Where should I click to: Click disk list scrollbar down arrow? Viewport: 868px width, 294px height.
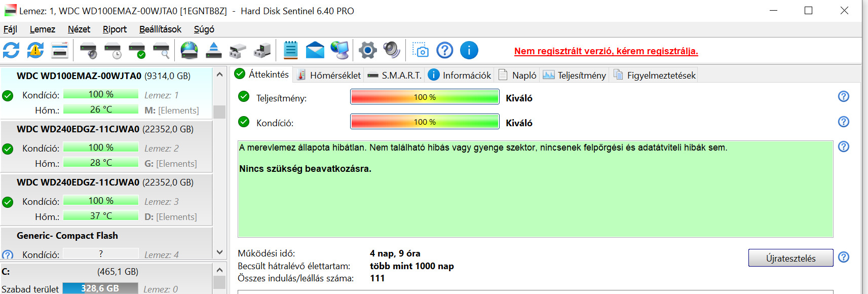pyautogui.click(x=219, y=252)
